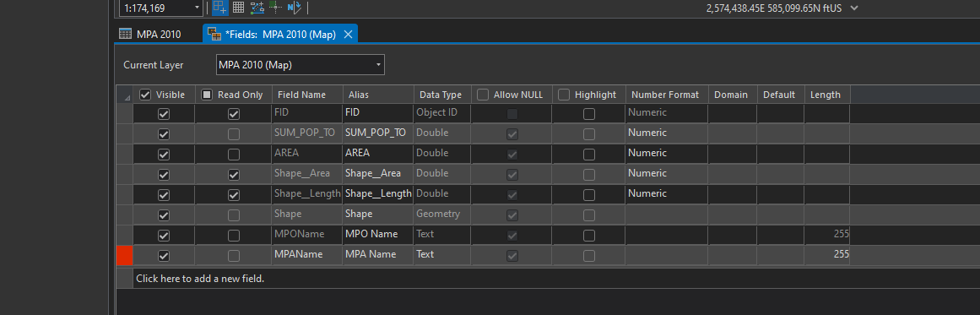Select the FID row header
Viewport: 980px width, 315px height.
[x=124, y=114]
